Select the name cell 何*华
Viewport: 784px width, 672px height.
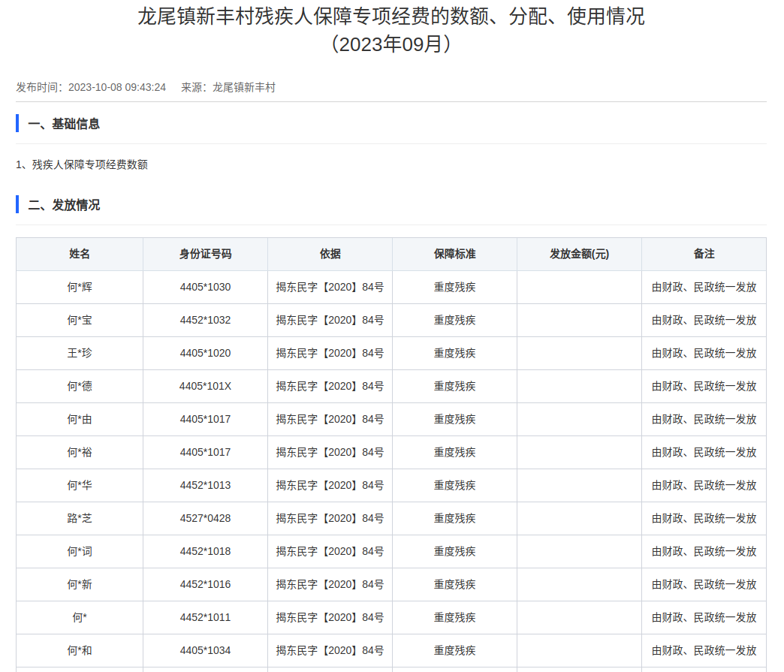(80, 486)
